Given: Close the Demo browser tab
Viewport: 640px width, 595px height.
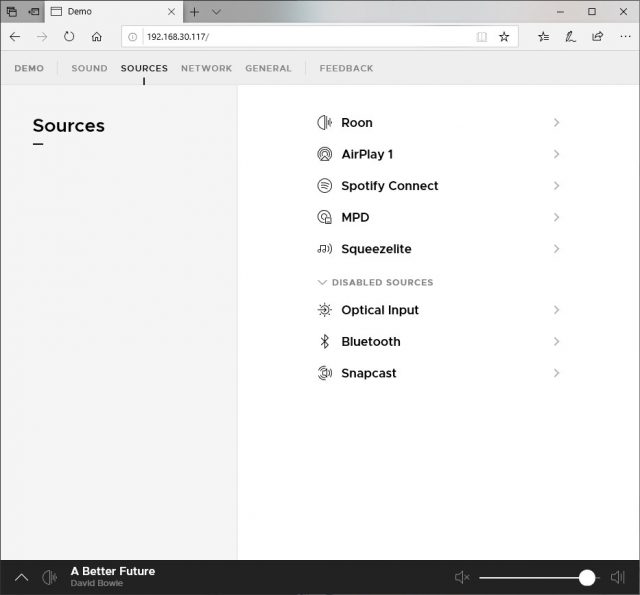Looking at the screenshot, I should pyautogui.click(x=171, y=12).
